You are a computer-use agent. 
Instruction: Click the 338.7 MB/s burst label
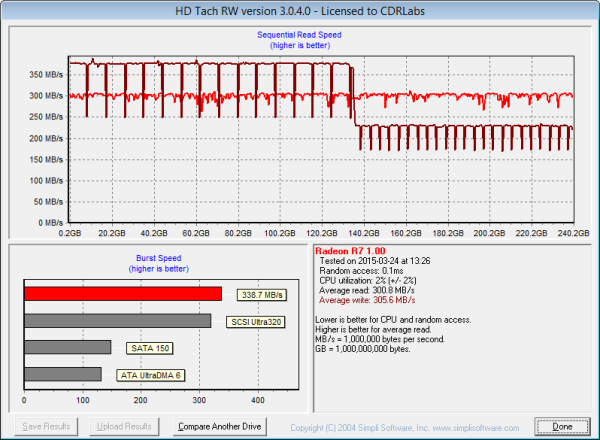[260, 295]
